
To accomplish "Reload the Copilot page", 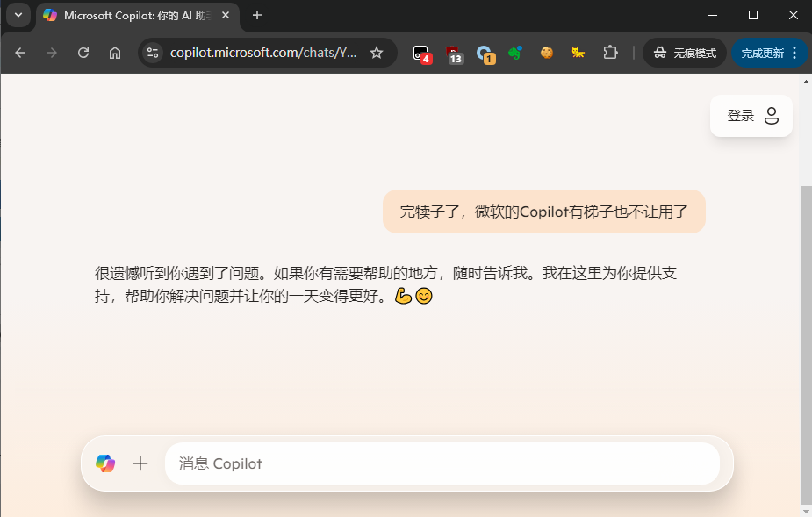I will (x=83, y=53).
